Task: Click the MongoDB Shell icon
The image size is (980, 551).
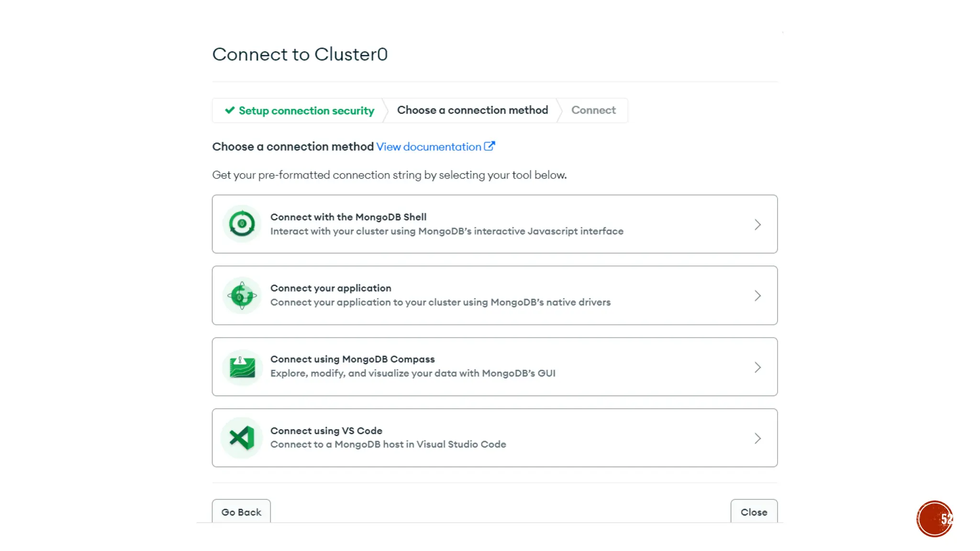Action: (x=242, y=224)
